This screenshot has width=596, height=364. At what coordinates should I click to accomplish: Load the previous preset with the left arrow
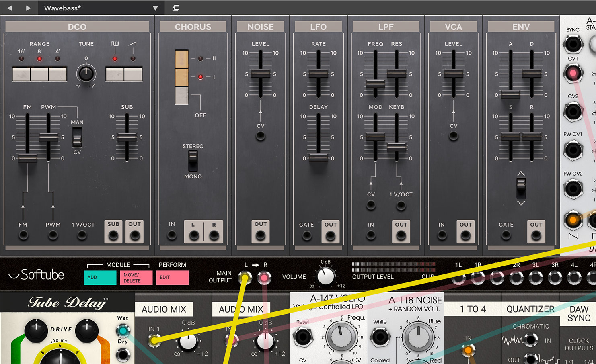[10, 8]
